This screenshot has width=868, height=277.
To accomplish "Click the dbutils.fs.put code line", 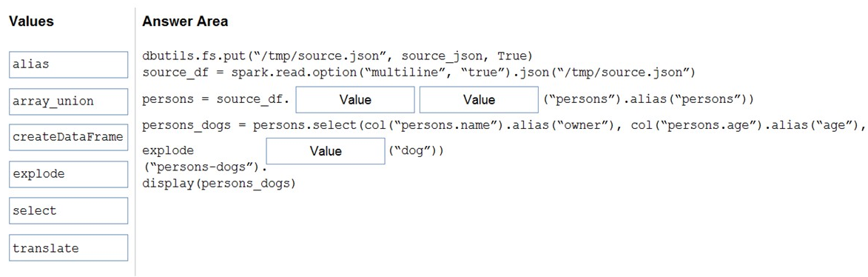I will [337, 56].
